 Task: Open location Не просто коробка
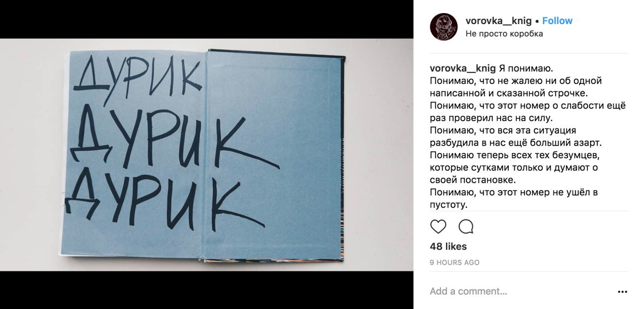(504, 34)
